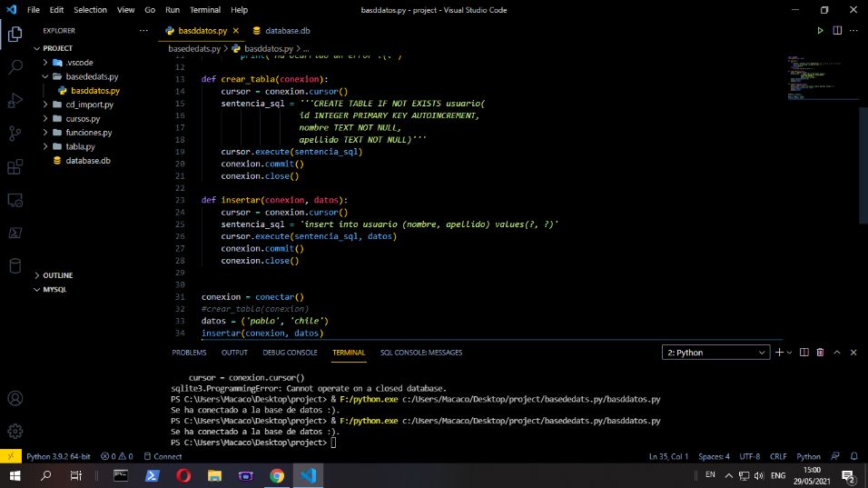Toggle the split terminal layout
This screenshot has width=868, height=488.
click(x=804, y=353)
